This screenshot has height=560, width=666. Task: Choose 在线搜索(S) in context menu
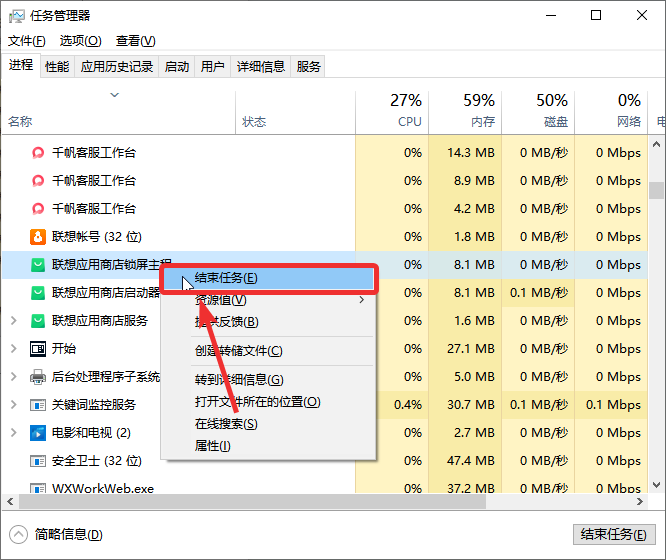tap(268, 424)
